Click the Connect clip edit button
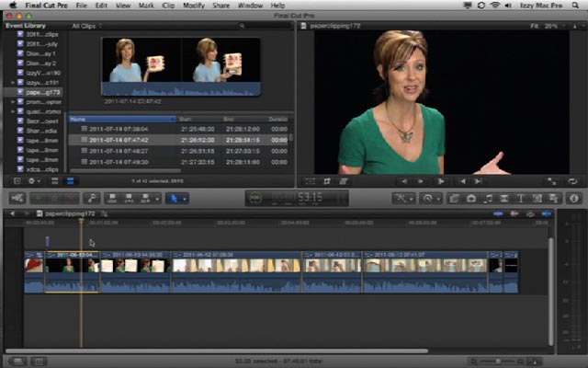The height and width of the screenshot is (368, 588). (112, 198)
